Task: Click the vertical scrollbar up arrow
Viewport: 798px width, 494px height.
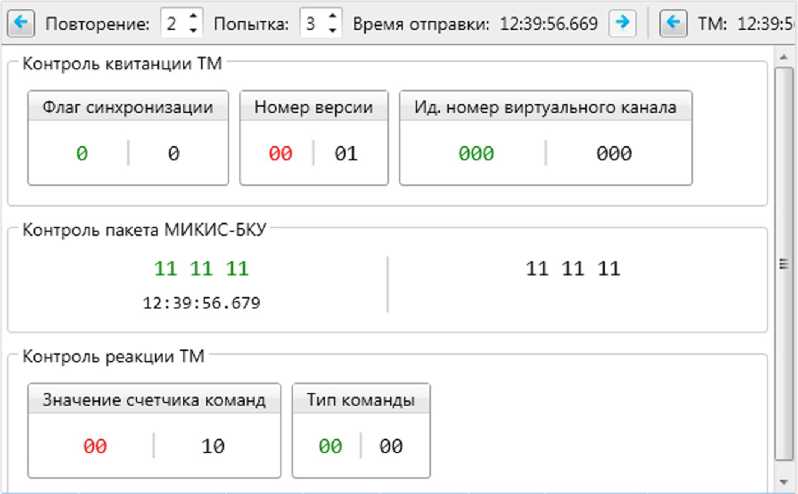Action: (x=783, y=56)
